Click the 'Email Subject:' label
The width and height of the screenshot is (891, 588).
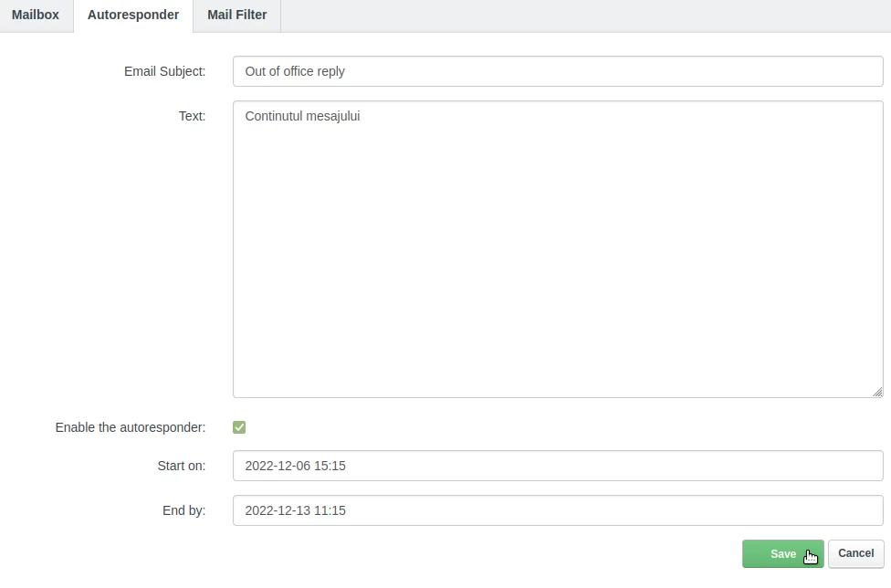(x=164, y=71)
